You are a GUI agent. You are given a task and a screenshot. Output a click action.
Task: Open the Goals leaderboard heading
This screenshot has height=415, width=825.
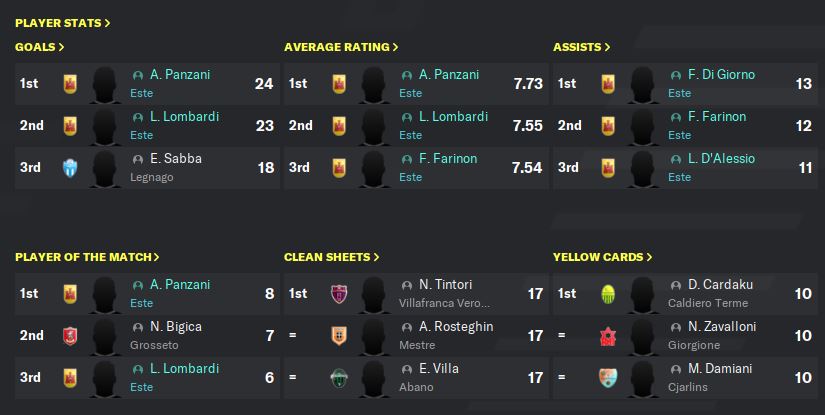pos(40,47)
